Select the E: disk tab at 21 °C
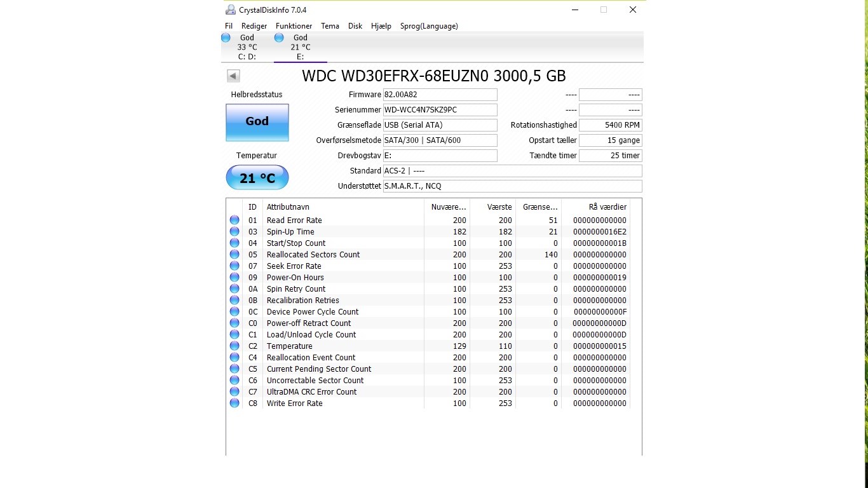 coord(300,47)
